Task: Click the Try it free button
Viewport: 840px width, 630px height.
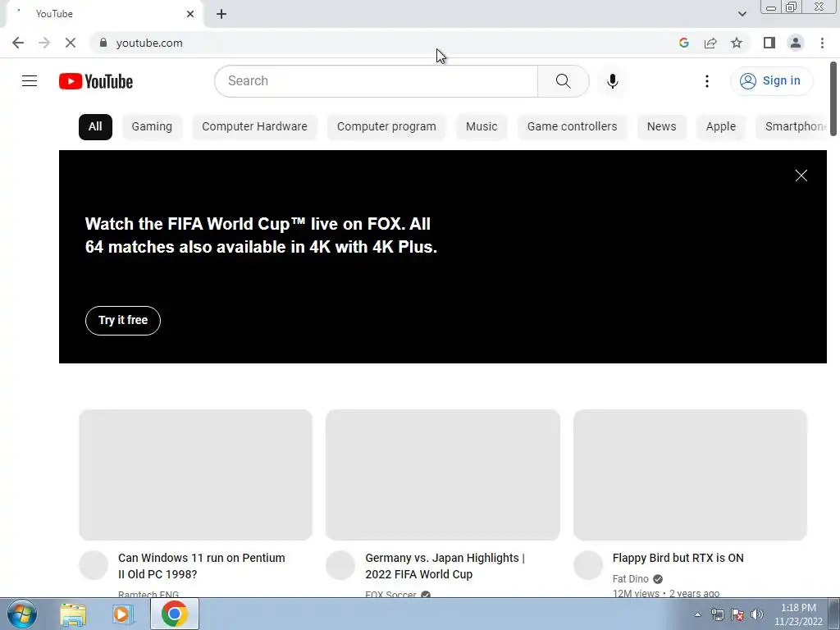Action: point(123,321)
